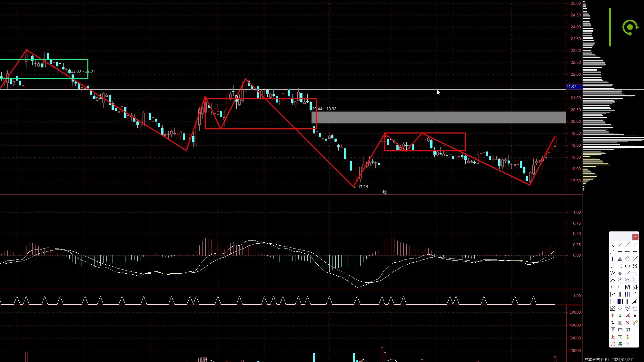Select the percent lines tool
The width and height of the screenshot is (644, 362).
point(613,287)
